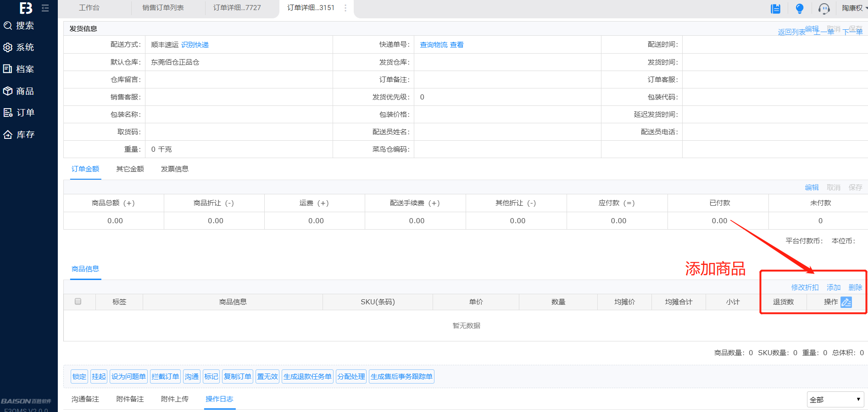Click the 拦截订单 button
868x412 pixels.
click(165, 377)
